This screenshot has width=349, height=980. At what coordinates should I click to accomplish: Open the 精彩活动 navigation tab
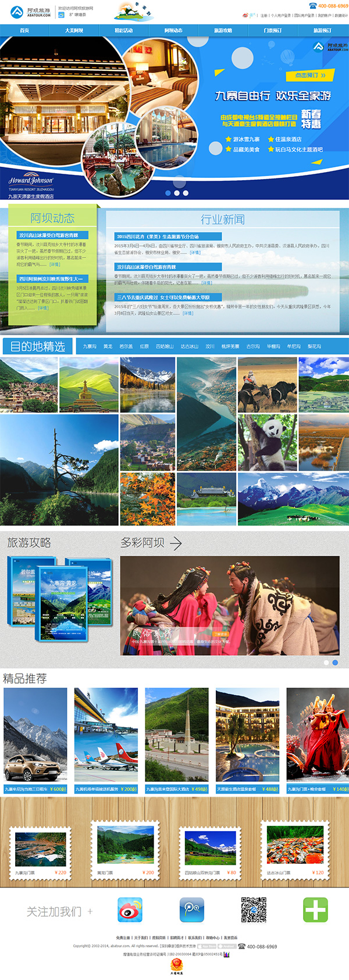click(x=124, y=30)
